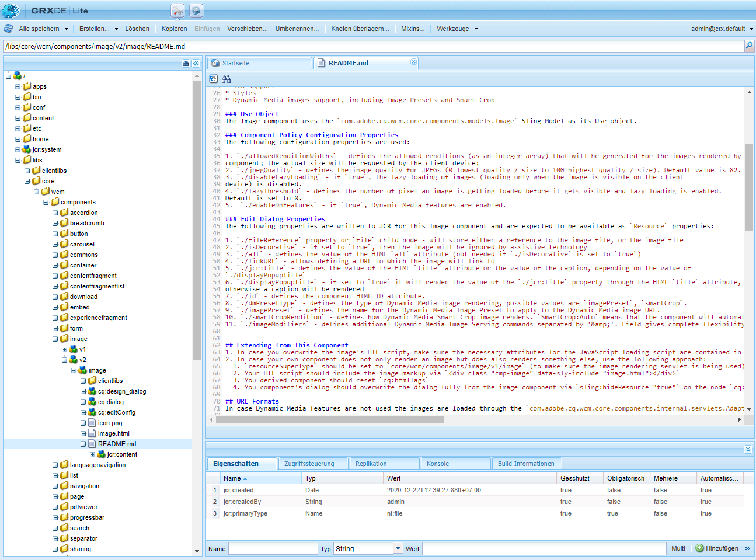Switch to the Startseite tab
Screen dimensions: 756x560
click(x=236, y=63)
